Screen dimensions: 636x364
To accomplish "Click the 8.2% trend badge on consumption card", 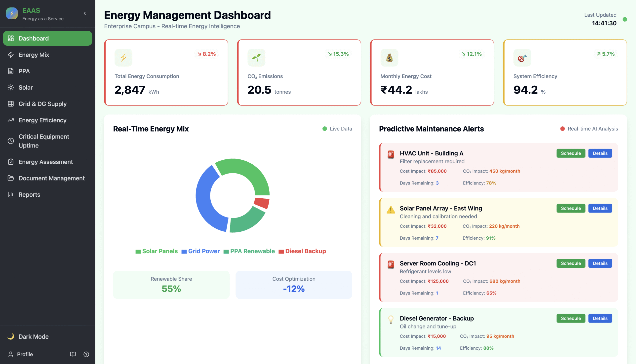I will click(x=206, y=54).
